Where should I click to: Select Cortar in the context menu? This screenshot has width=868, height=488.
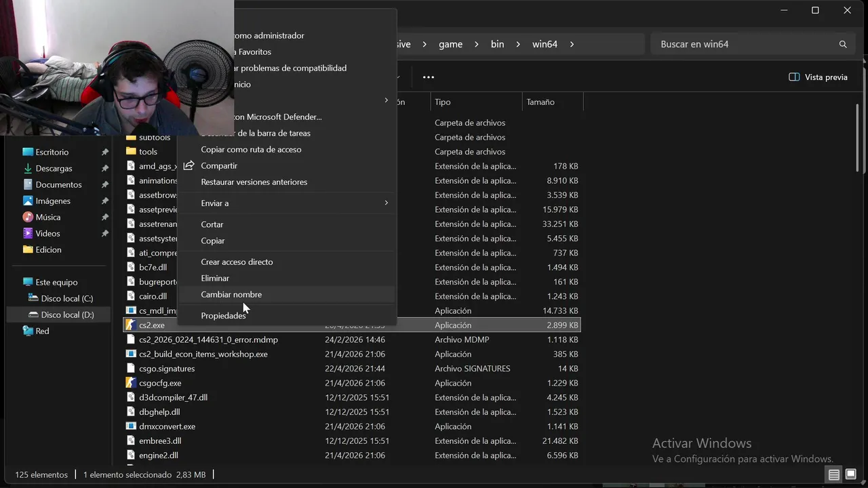[x=212, y=224]
